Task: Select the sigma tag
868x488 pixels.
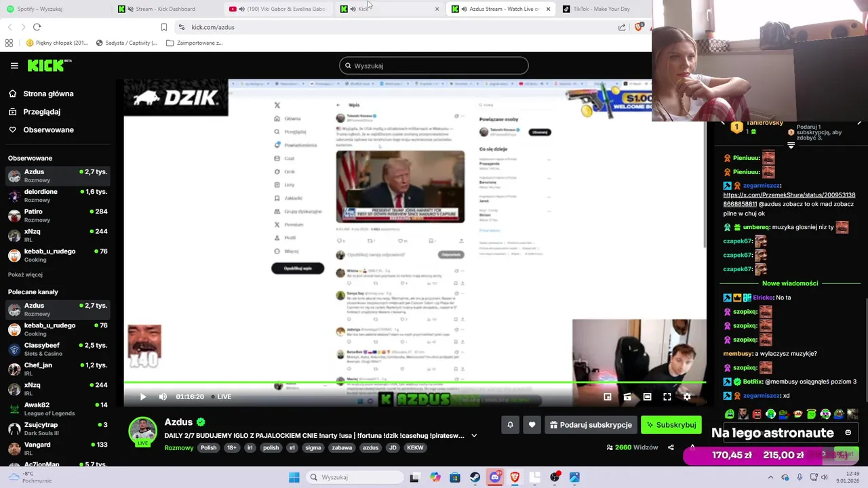Action: (x=313, y=447)
